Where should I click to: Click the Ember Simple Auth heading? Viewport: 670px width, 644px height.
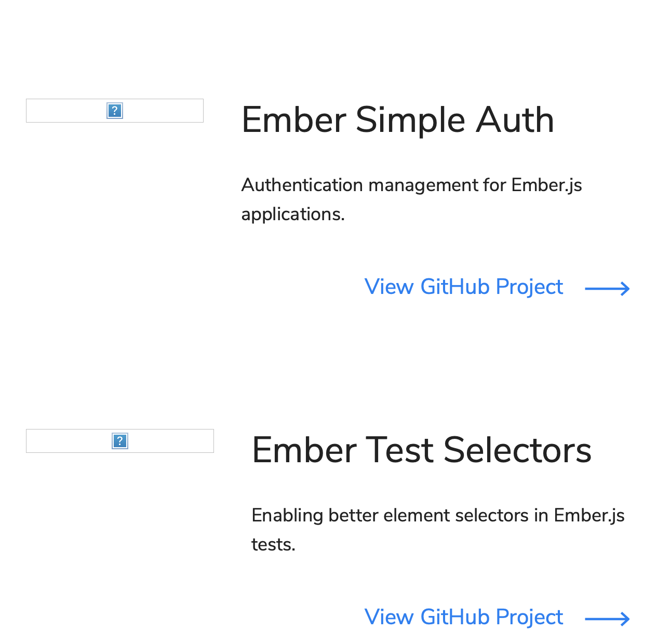coord(398,120)
